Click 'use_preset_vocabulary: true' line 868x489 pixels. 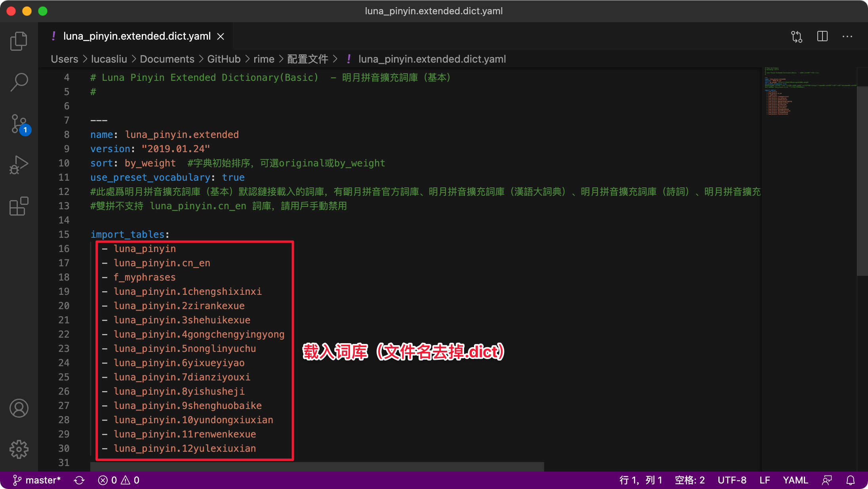[x=167, y=177]
